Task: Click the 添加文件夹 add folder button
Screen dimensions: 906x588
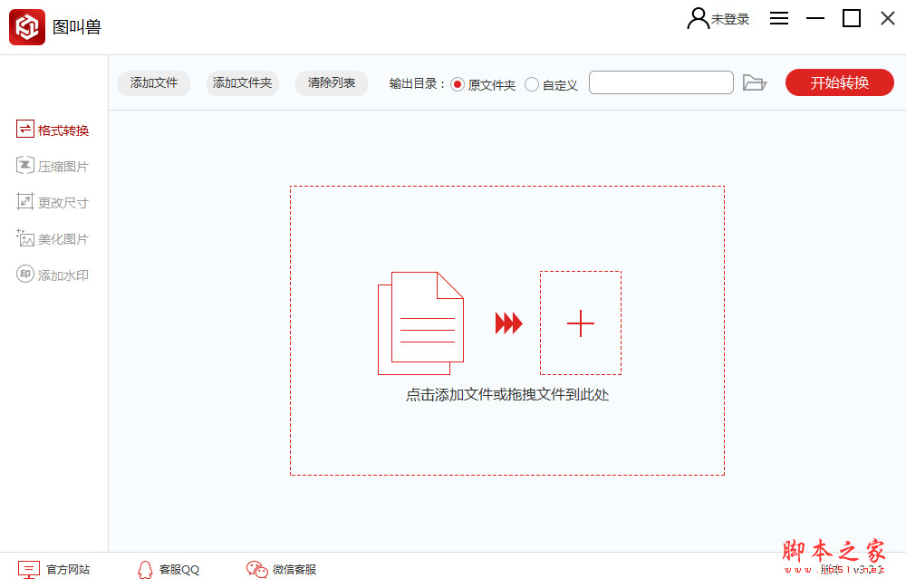Action: (242, 82)
